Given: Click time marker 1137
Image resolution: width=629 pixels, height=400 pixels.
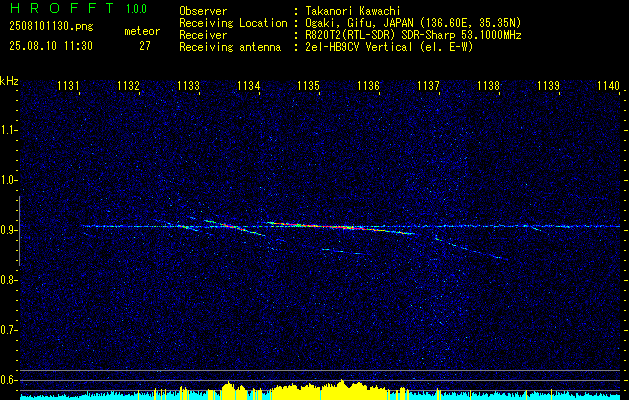Looking at the screenshot, I should point(428,85).
